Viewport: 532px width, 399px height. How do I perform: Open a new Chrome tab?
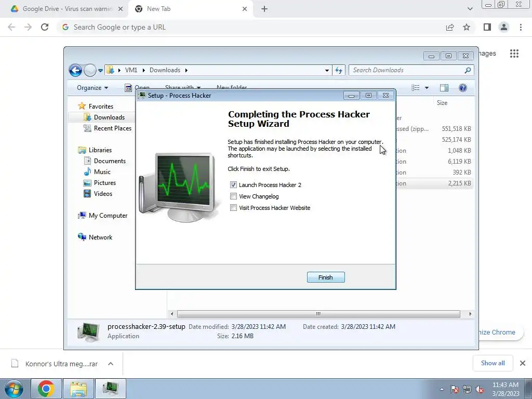(264, 9)
